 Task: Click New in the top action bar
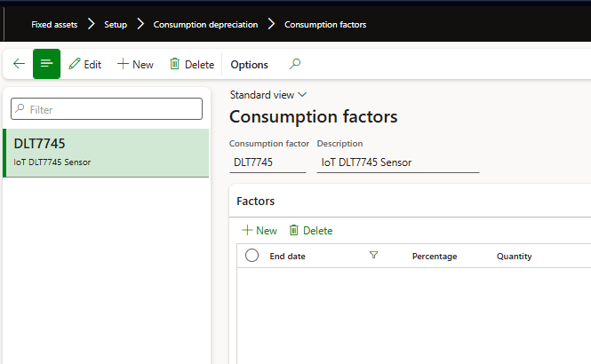[135, 65]
